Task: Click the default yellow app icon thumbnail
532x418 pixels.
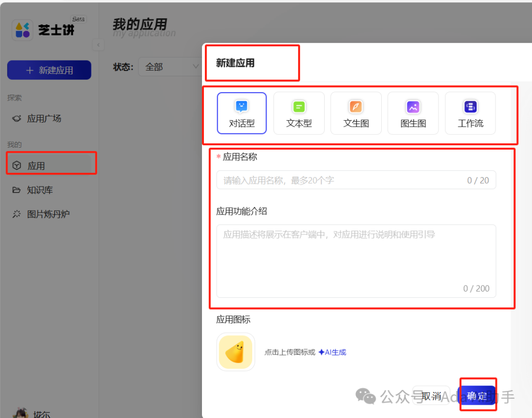Action: [235, 352]
